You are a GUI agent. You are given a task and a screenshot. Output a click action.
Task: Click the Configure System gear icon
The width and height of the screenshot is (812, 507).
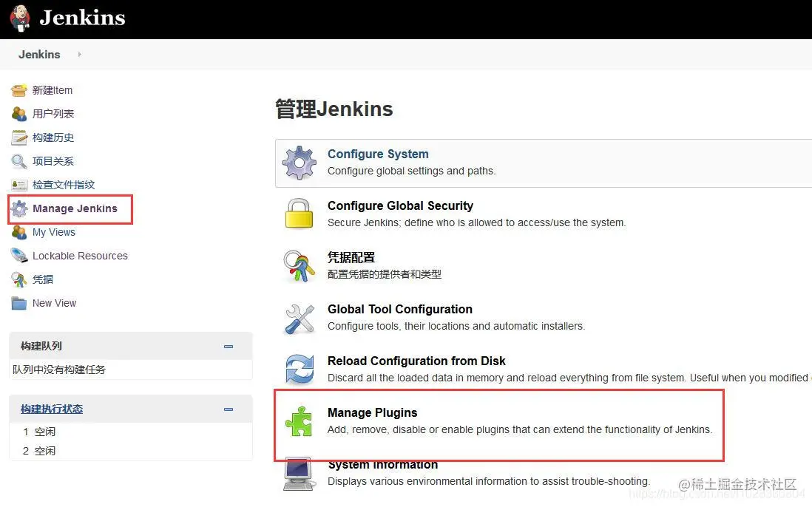point(300,163)
